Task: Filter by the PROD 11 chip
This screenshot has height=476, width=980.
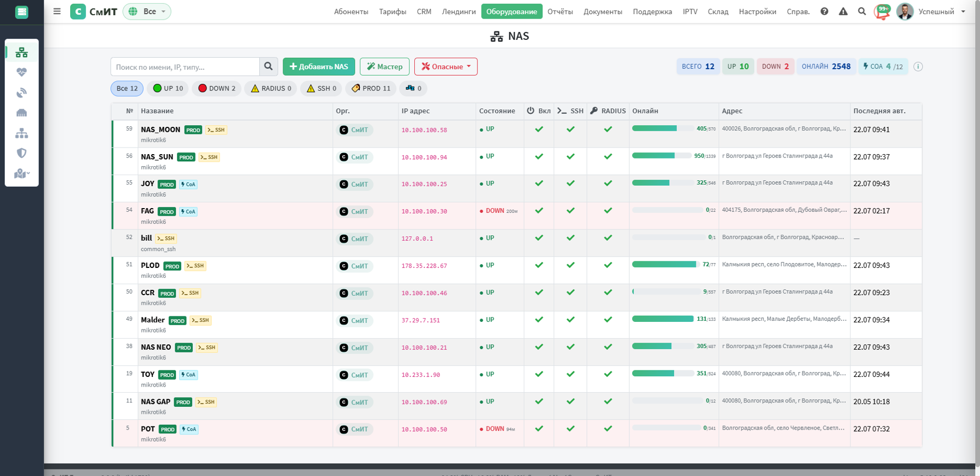Action: [371, 88]
